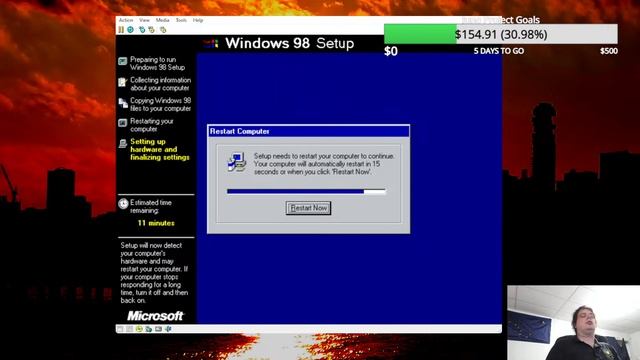Click the green network status icon

149,329
